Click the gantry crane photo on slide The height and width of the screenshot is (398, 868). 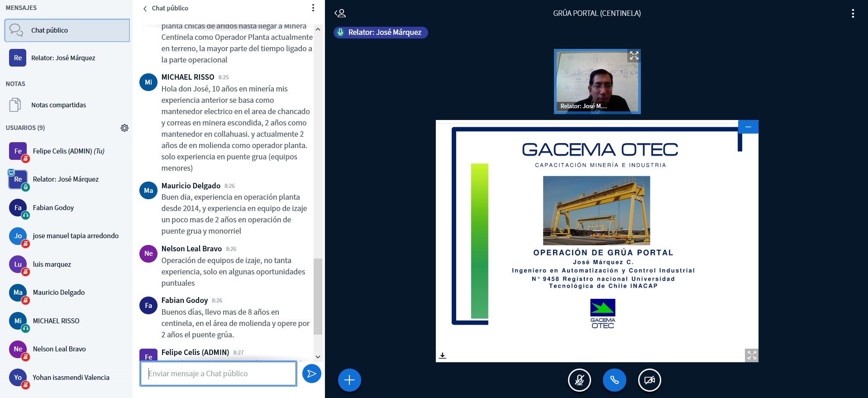(596, 211)
